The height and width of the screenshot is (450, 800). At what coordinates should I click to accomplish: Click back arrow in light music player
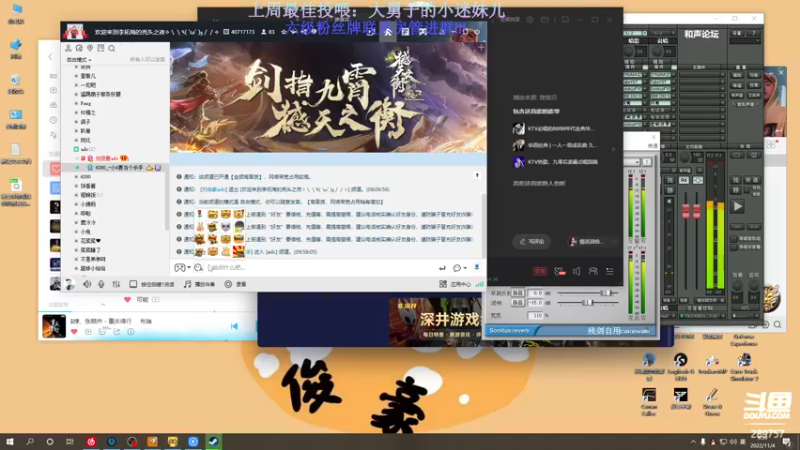[x=50, y=57]
